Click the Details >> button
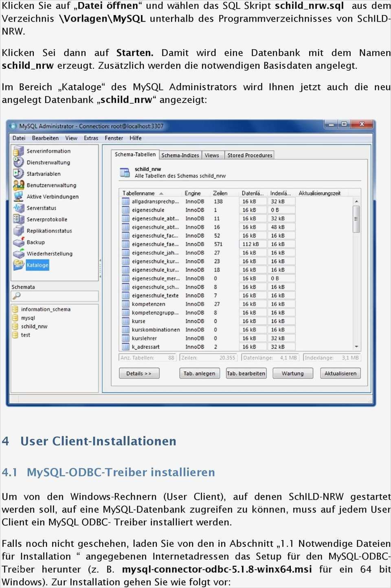This screenshot has height=588, width=391. point(139,374)
